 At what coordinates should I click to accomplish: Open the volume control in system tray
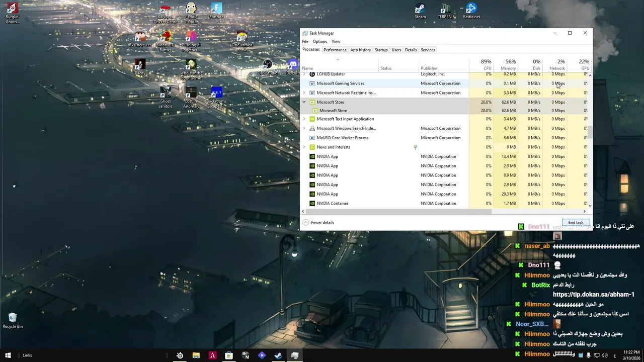[604, 355]
